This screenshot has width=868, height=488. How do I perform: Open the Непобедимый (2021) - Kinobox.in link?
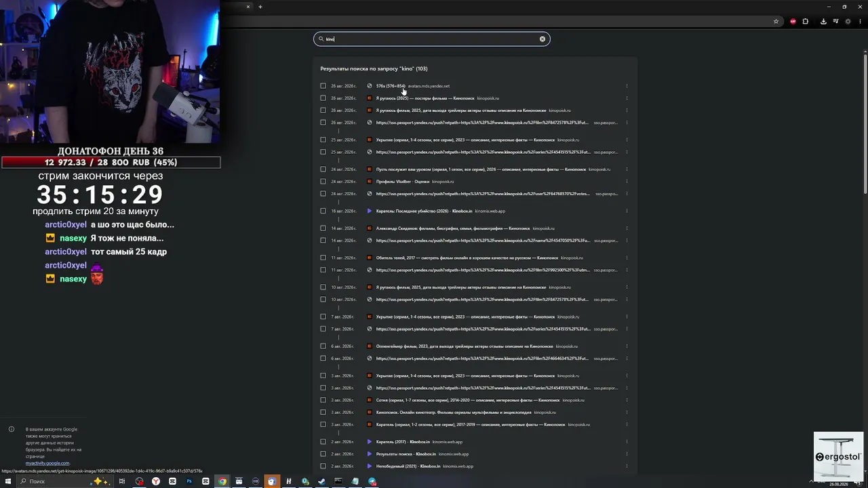408,466
